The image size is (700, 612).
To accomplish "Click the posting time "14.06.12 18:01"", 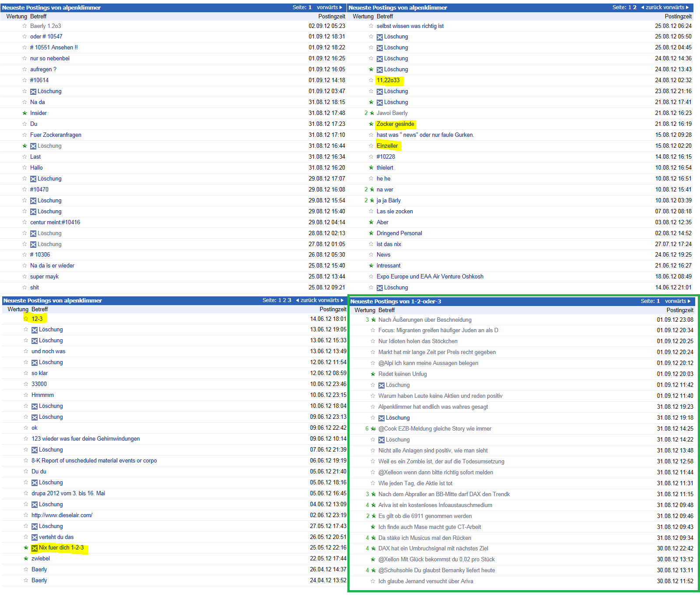I will point(328,319).
